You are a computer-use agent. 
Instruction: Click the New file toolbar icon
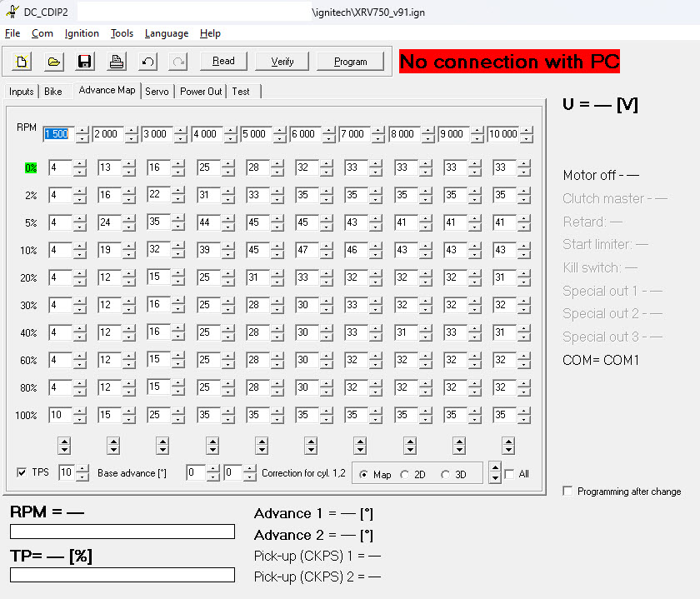(22, 62)
